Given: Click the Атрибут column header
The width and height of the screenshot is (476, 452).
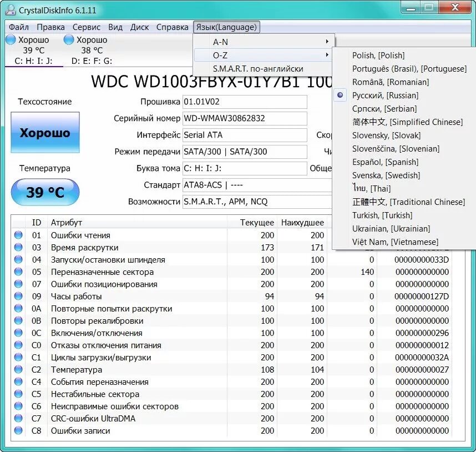Looking at the screenshot, I should click(137, 222).
